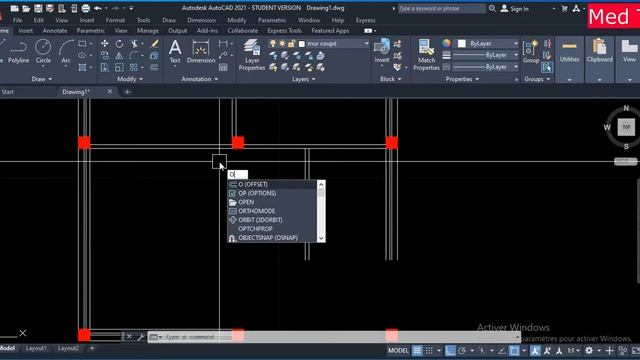Image resolution: width=640 pixels, height=360 pixels.
Task: Plot the drawing with printer icon
Action: click(x=86, y=8)
